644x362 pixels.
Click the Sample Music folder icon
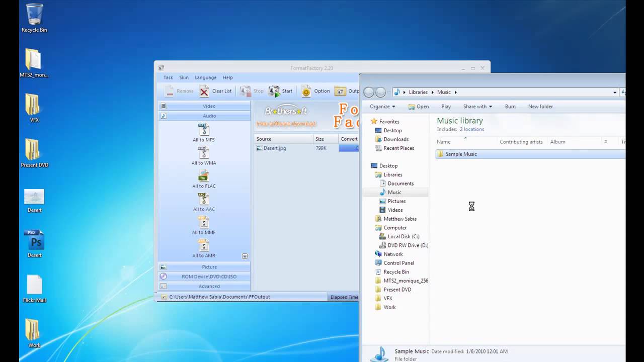click(441, 154)
